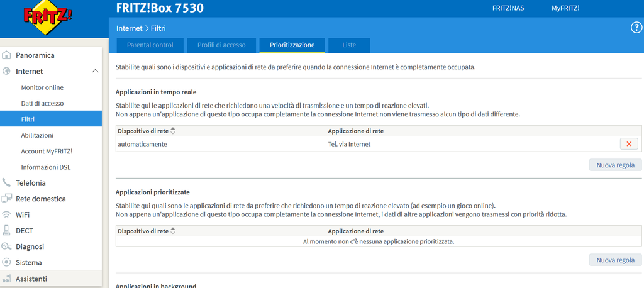The height and width of the screenshot is (288, 644).
Task: Select Filtri in the sidebar
Action: [51, 119]
